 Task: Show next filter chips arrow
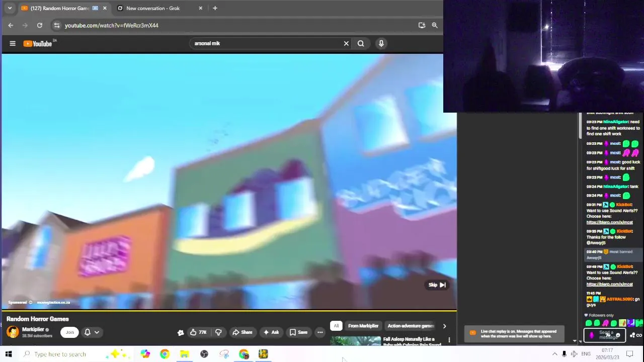[x=444, y=326]
